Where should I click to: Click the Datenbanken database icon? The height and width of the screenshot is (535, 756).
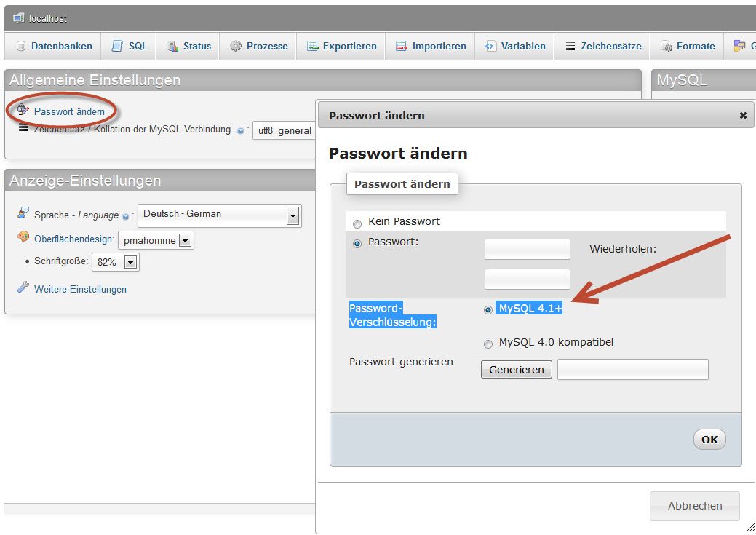click(20, 46)
